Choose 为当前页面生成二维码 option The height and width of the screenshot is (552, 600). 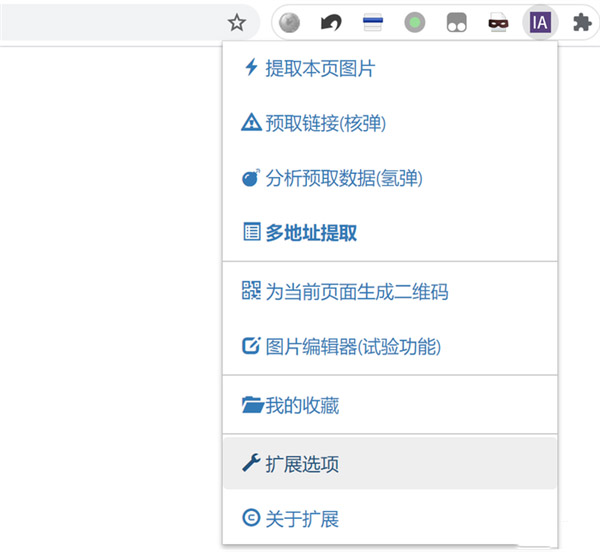[x=390, y=291]
